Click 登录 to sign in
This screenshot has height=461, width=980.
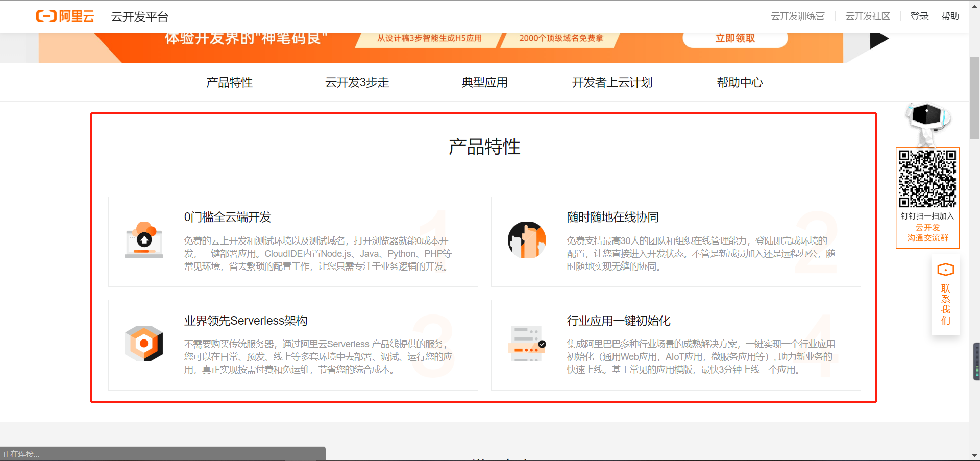coord(919,16)
